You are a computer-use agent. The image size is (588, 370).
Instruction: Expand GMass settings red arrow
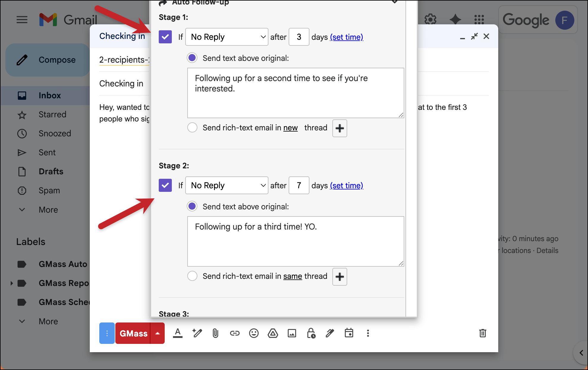tap(158, 333)
